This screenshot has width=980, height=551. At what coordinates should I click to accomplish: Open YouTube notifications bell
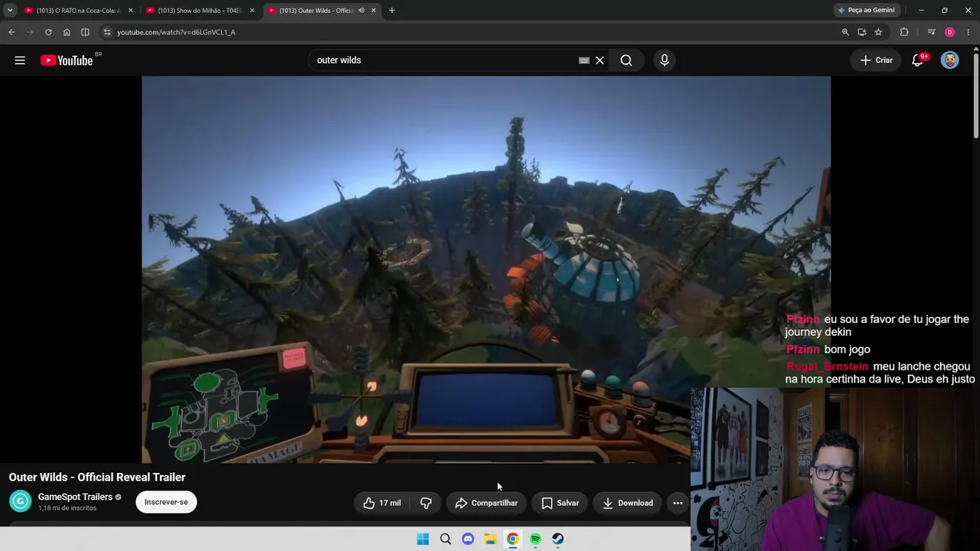[917, 60]
